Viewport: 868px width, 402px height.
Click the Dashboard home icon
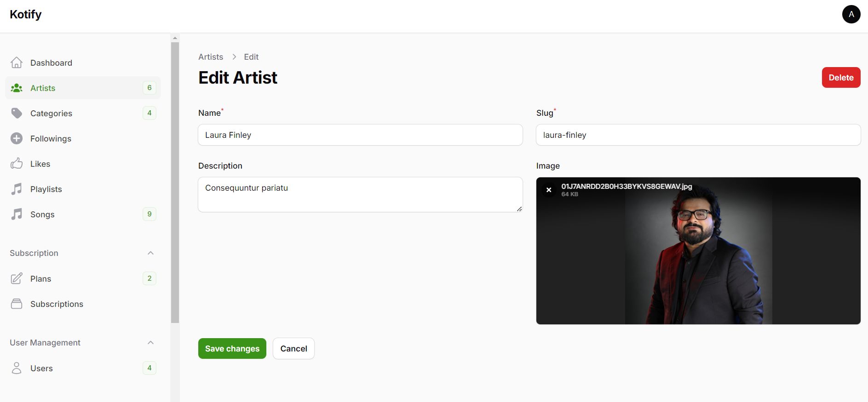(x=17, y=62)
